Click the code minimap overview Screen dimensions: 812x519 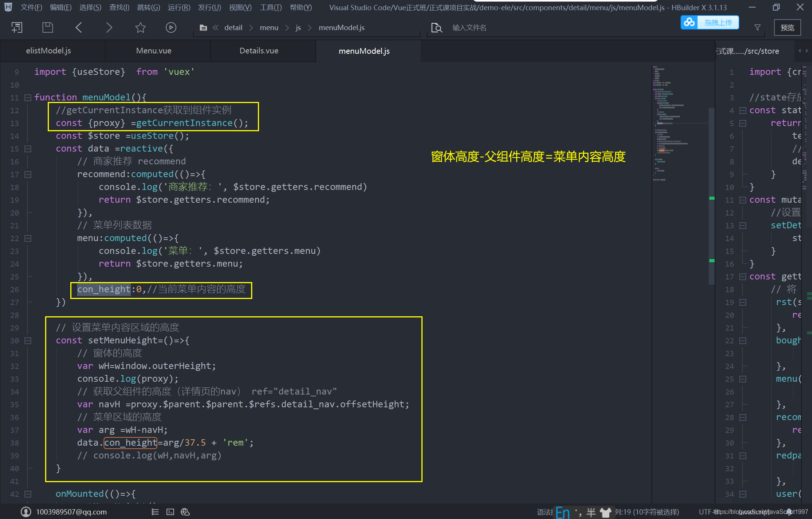click(x=680, y=124)
